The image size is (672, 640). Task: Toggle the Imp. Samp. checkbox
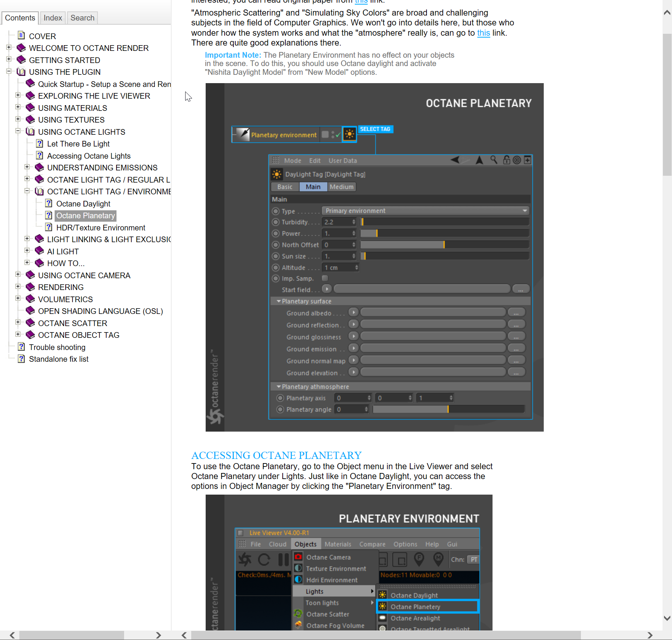coord(325,278)
